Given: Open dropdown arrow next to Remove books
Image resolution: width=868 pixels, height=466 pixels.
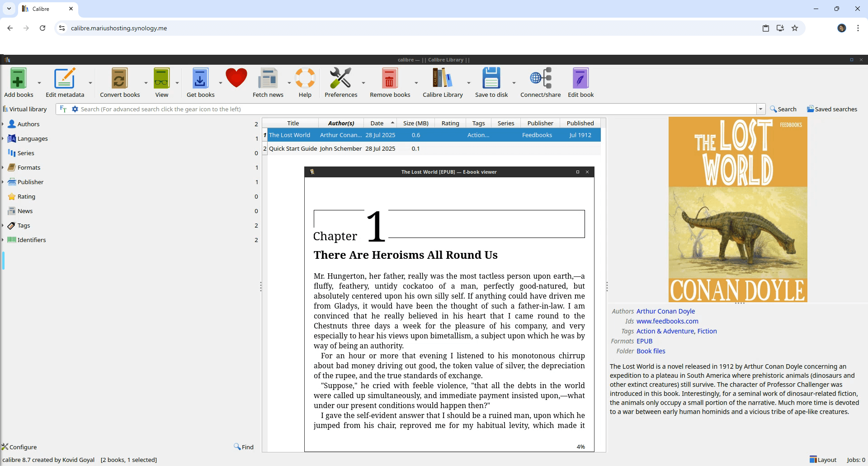Looking at the screenshot, I should (x=416, y=83).
